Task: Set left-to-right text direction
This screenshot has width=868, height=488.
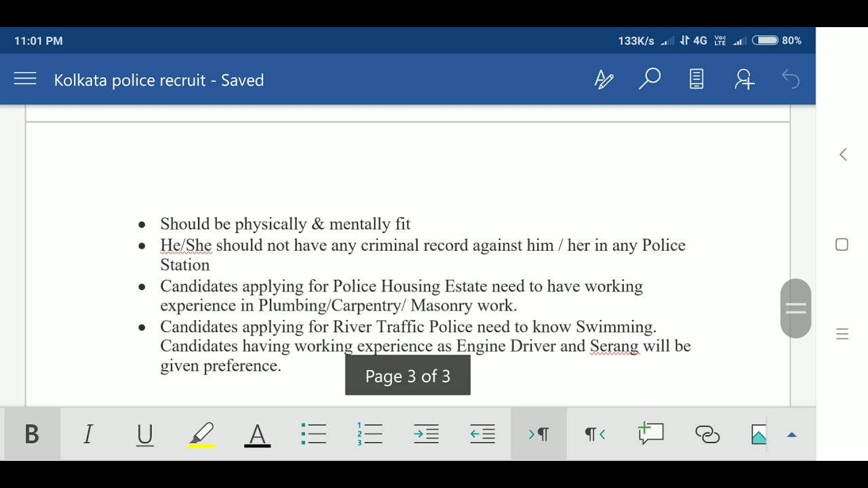Action: (x=538, y=434)
